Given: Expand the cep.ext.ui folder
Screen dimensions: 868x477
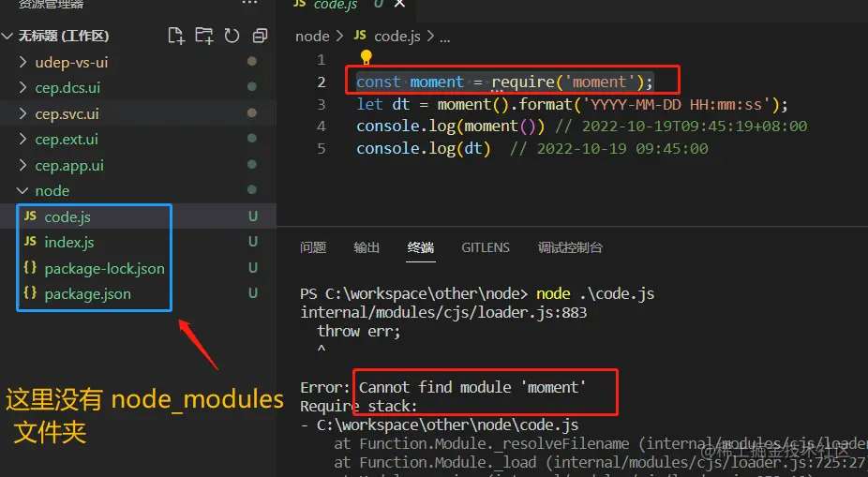Looking at the screenshot, I should 22,139.
